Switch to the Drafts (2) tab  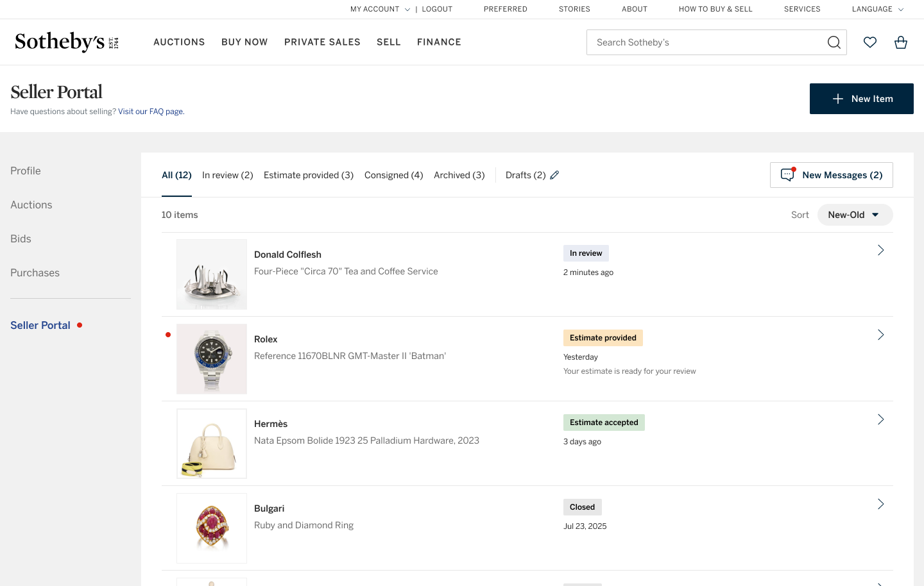526,175
